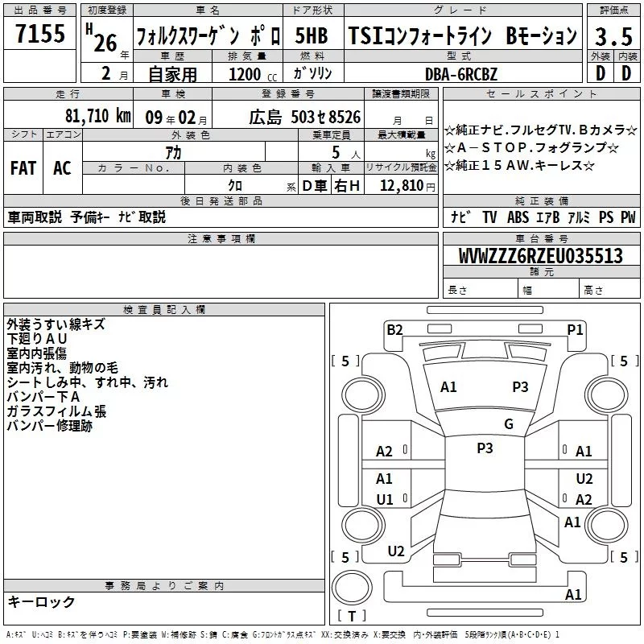The image size is (644, 644).
Task: Select inspector note 外装うすい線キズ
Action: coord(56,324)
